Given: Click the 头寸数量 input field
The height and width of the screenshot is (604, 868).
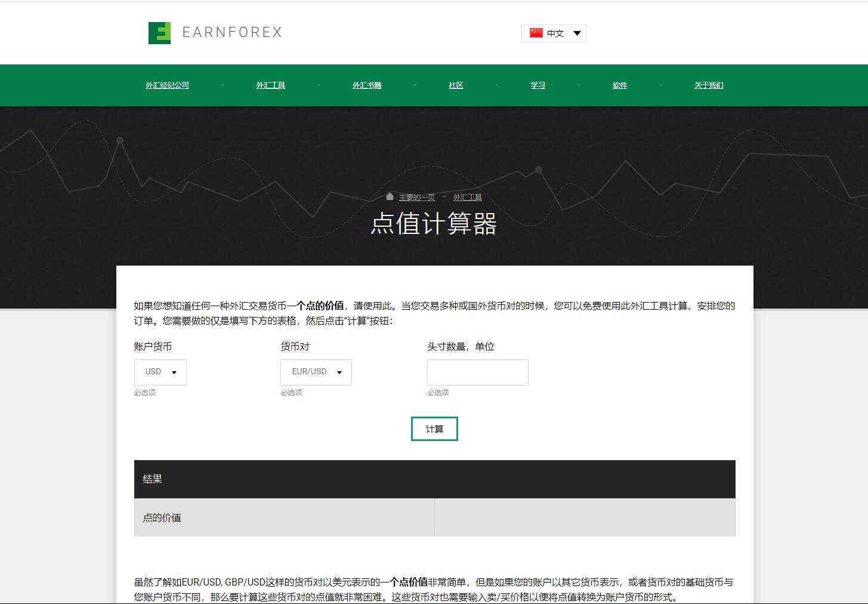Looking at the screenshot, I should (477, 372).
